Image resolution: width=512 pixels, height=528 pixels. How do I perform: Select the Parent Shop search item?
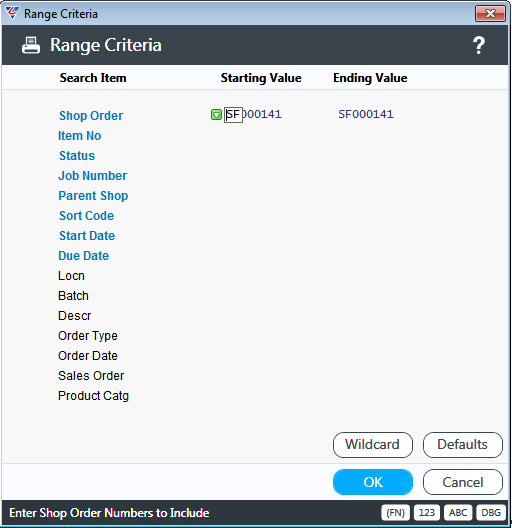point(93,196)
